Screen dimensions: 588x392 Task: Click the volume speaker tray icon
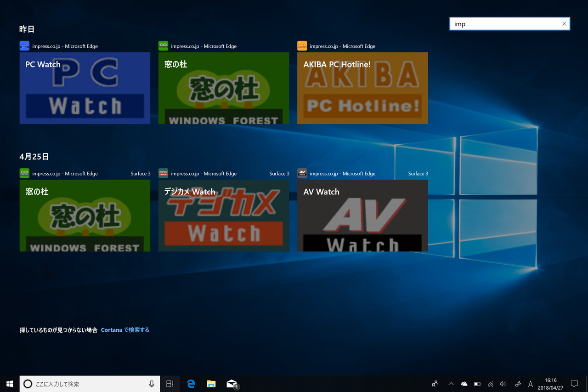point(503,384)
